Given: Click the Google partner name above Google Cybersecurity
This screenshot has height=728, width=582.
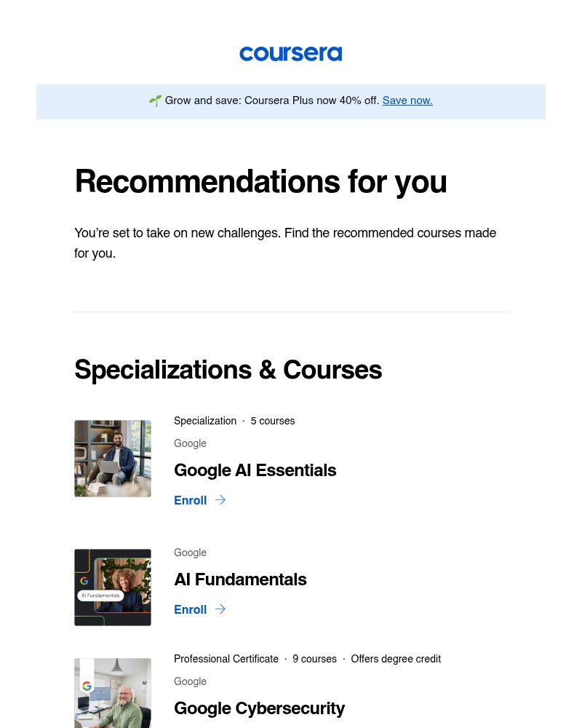Looking at the screenshot, I should coord(190,681).
